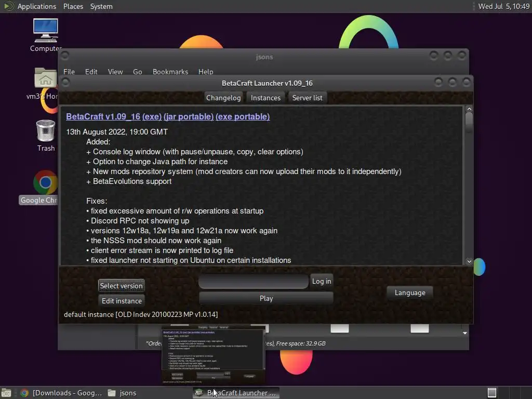
Task: Click the MATE logo icon in top panel
Action: tap(8, 6)
